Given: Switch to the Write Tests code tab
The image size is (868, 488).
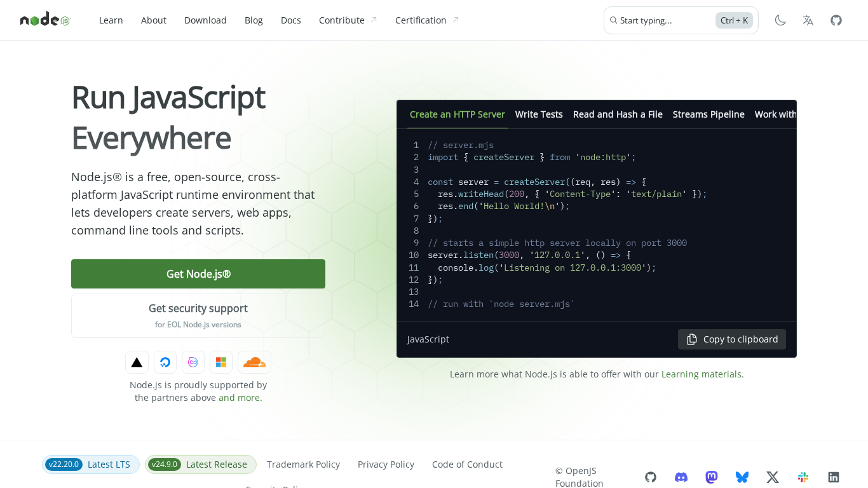Looking at the screenshot, I should pos(539,114).
